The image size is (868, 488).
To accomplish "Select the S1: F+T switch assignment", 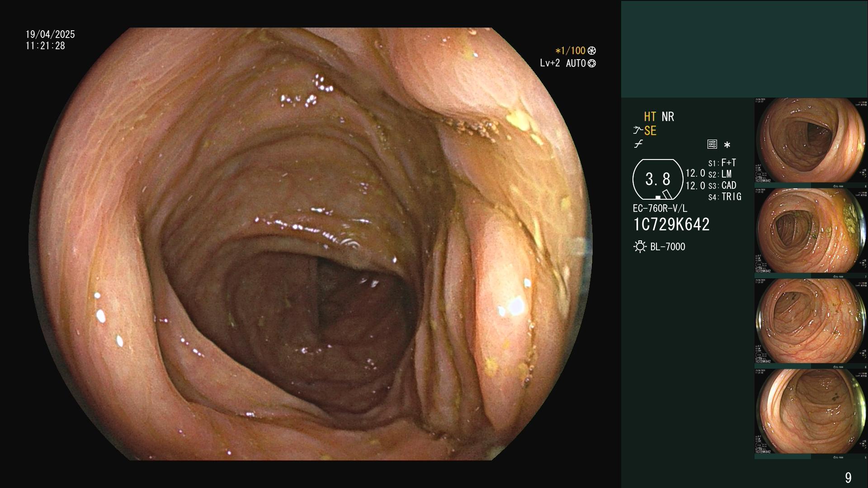I will click(722, 163).
